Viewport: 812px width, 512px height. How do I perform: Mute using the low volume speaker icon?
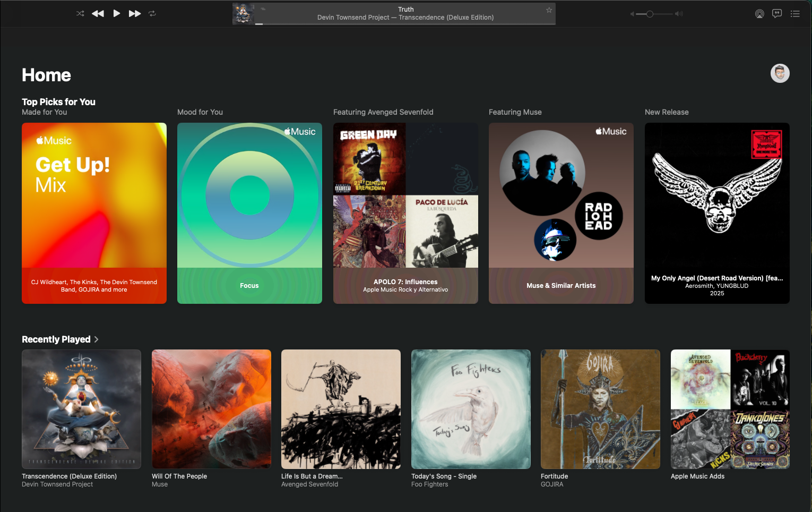632,14
